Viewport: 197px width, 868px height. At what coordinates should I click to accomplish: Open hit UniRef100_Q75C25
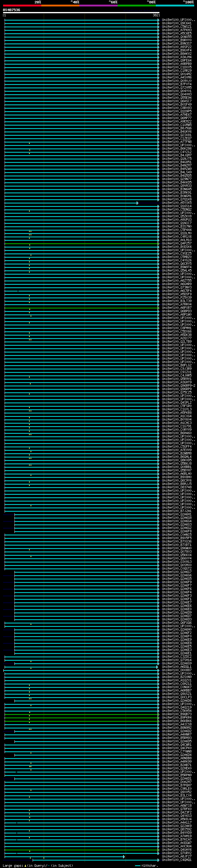pyautogui.click(x=177, y=393)
